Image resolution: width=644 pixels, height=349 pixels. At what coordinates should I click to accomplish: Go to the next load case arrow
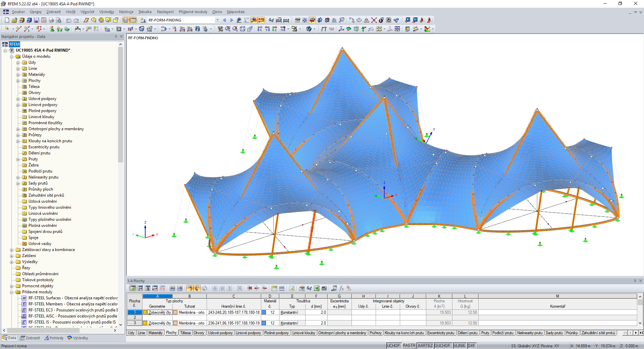pos(231,20)
